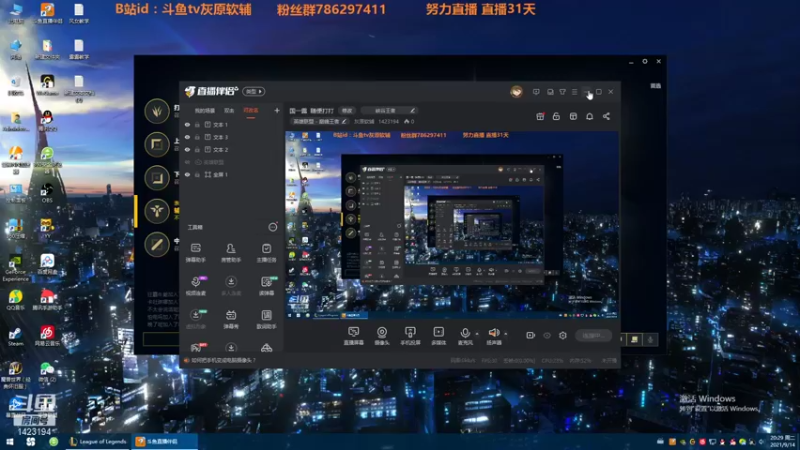Add a 摄像头 camera source

click(x=382, y=336)
